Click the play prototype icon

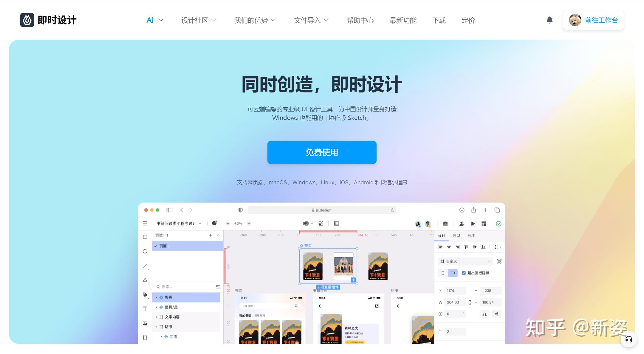coord(473,224)
